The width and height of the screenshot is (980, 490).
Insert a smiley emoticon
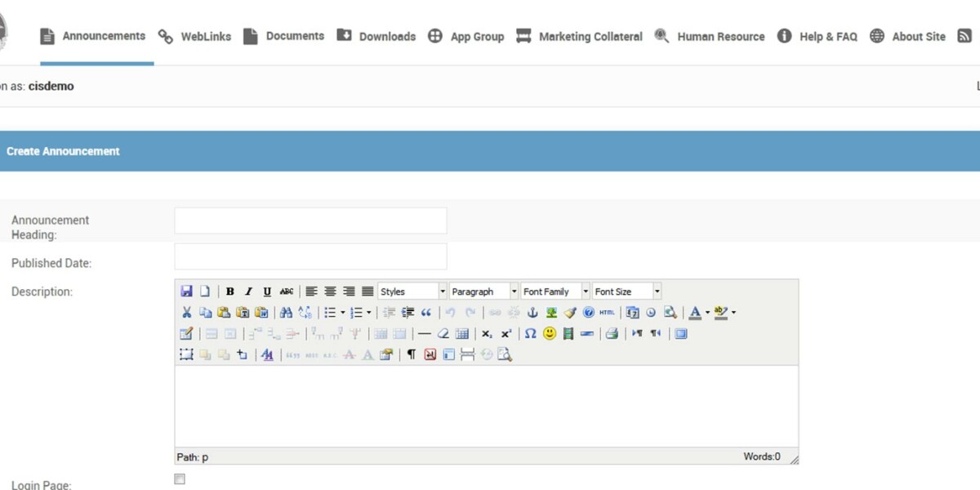point(550,333)
